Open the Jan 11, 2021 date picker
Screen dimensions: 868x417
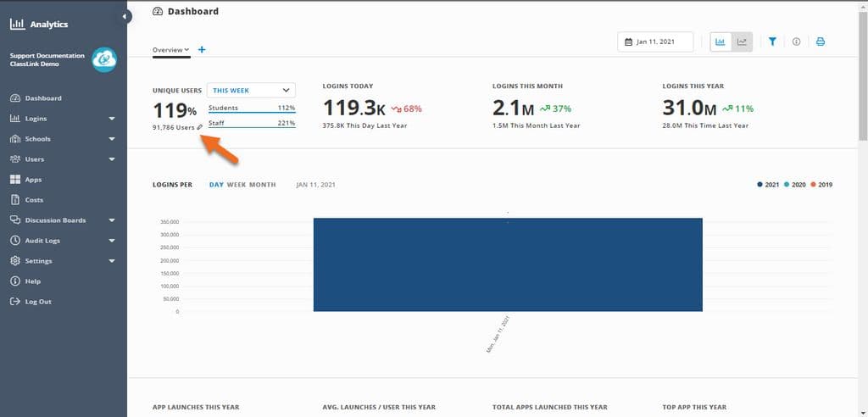[655, 42]
